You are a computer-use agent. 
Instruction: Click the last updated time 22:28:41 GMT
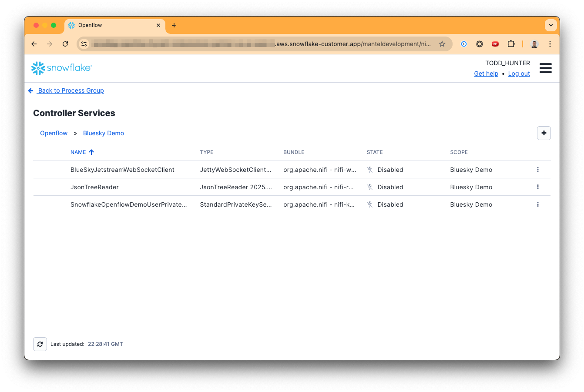[x=105, y=344]
